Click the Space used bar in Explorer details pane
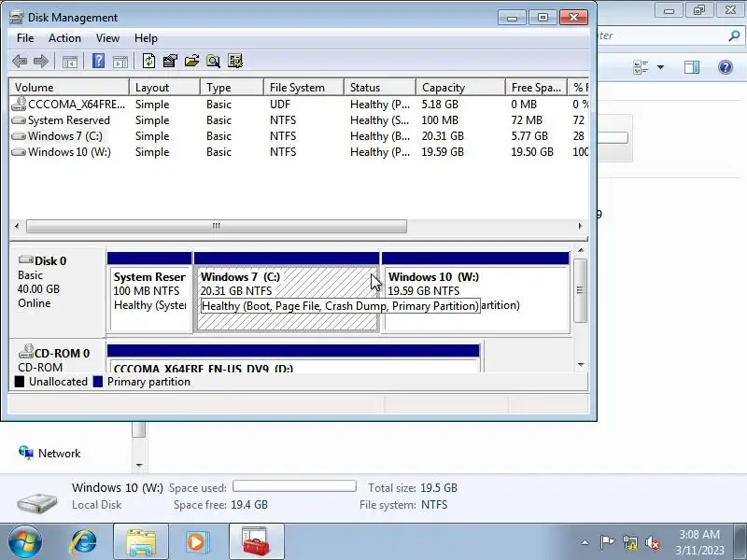This screenshot has height=560, width=747. coord(294,486)
